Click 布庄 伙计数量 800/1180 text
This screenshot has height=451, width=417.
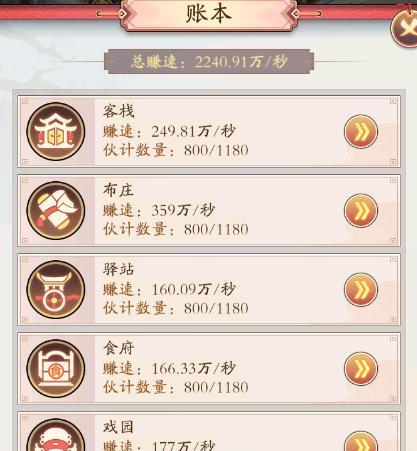(176, 229)
